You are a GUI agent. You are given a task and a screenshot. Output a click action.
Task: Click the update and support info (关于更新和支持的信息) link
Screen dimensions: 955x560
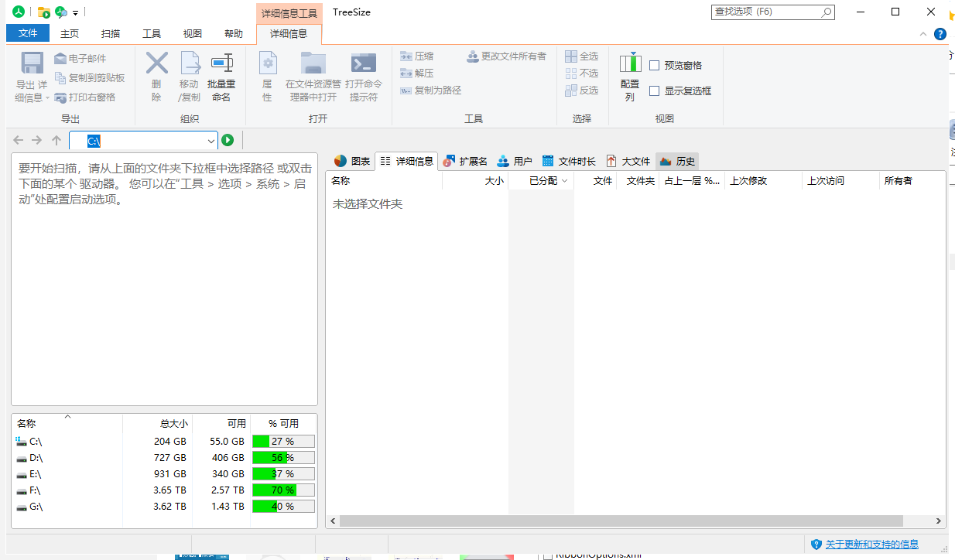coord(872,544)
